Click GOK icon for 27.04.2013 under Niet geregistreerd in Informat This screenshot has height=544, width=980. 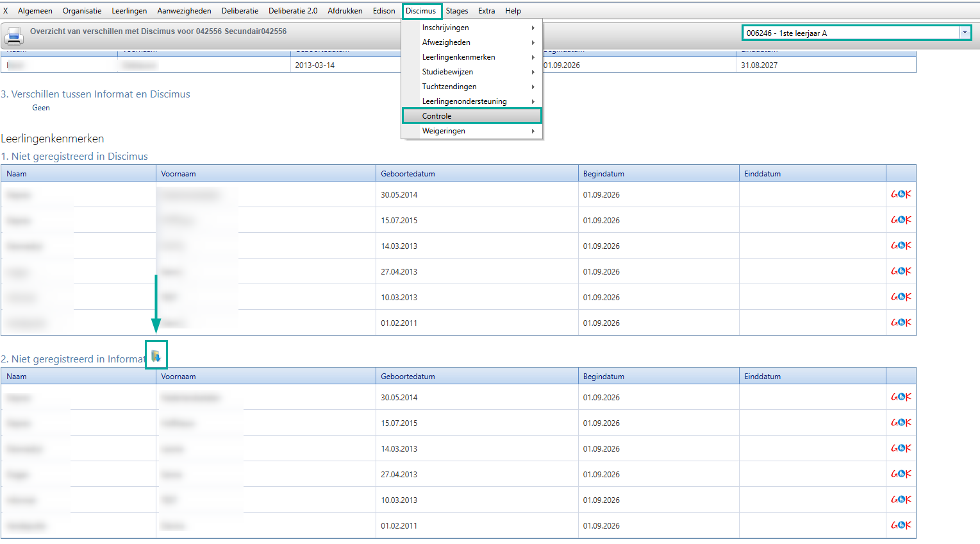tap(901, 474)
